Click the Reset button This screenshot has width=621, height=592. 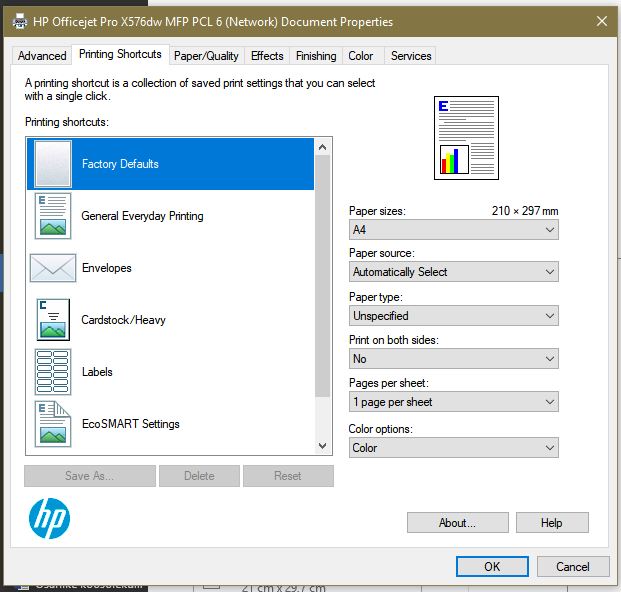288,476
